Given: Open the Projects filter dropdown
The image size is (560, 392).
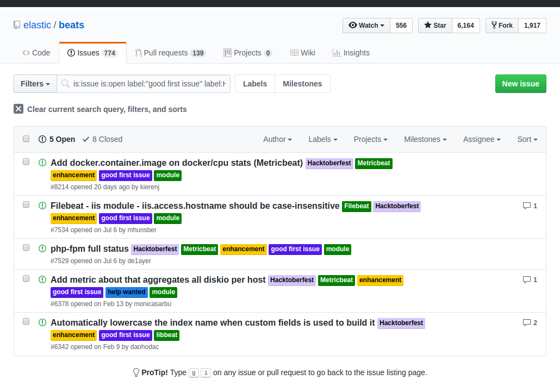Looking at the screenshot, I should coord(370,139).
